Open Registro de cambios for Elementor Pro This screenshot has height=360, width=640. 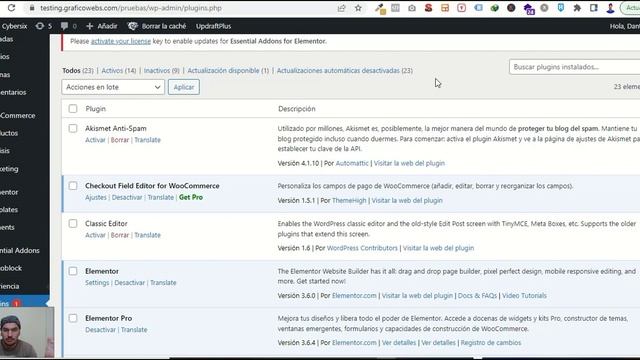tap(491, 343)
